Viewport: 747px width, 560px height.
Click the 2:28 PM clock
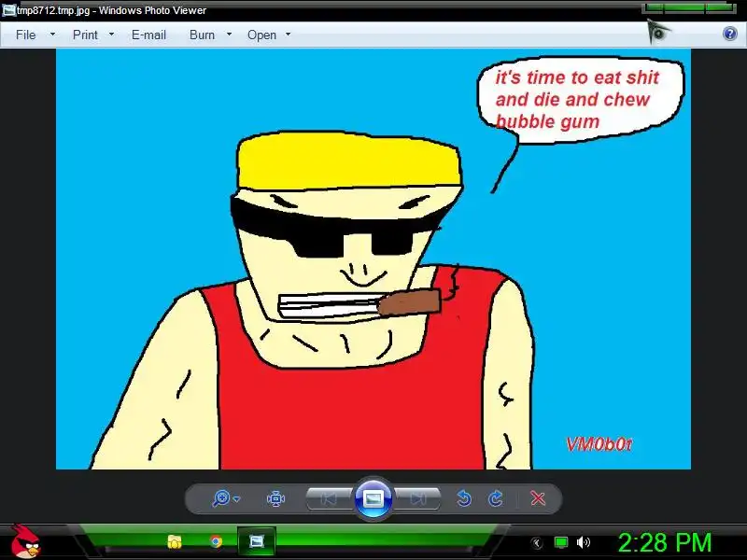tap(665, 542)
